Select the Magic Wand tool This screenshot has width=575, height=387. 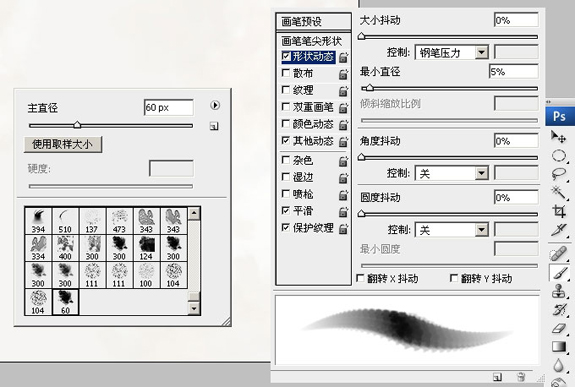[x=558, y=192]
